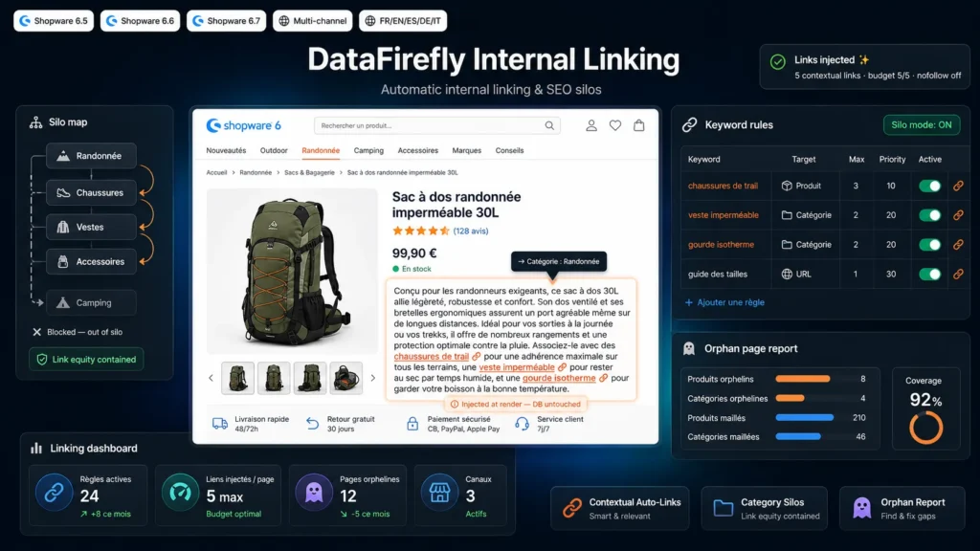Screen dimensions: 980x551
Task: Click the Livraison rapide truck icon
Action: click(x=220, y=424)
